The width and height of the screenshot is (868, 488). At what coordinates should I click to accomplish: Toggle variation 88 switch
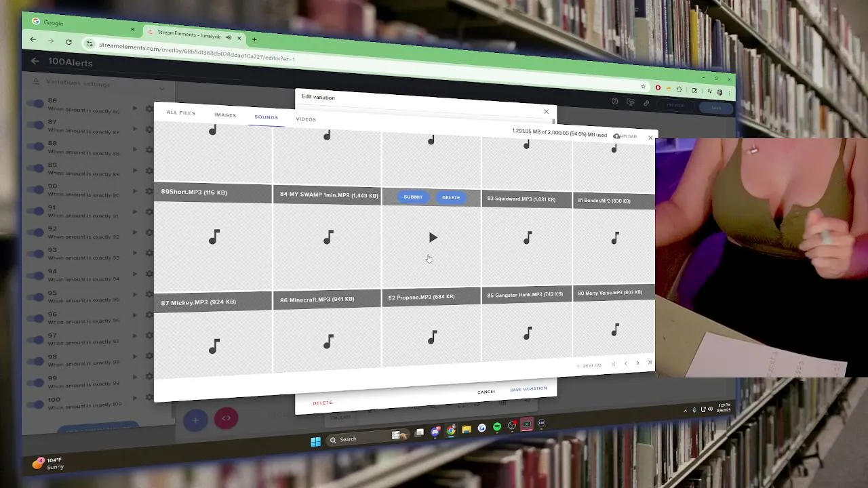(x=35, y=146)
